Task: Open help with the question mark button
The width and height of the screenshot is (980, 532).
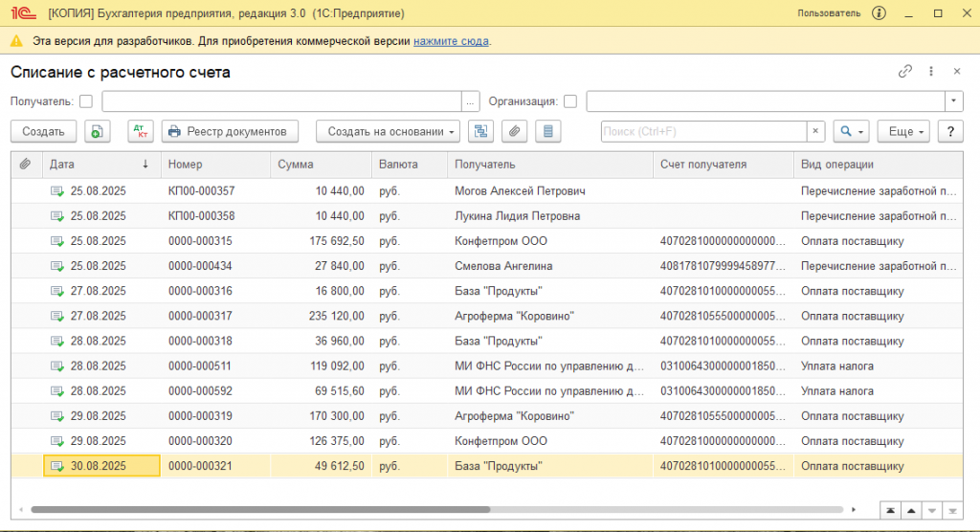Action: tap(949, 131)
